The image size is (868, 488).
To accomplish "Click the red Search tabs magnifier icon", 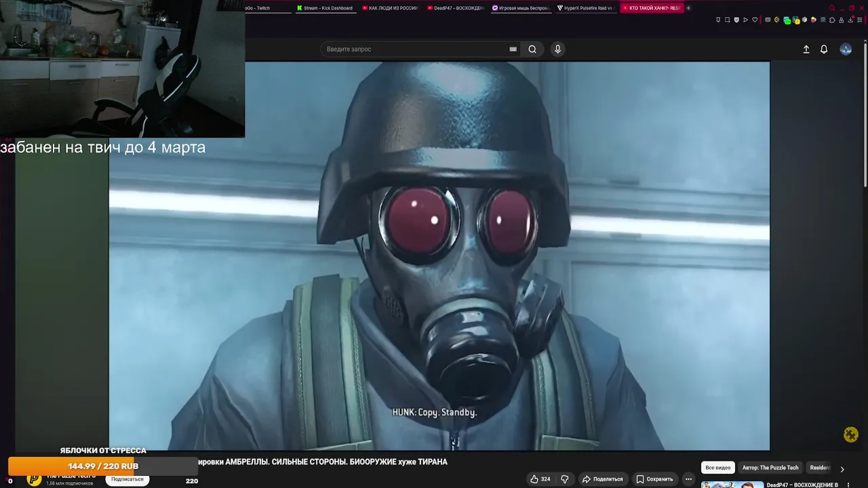I will click(832, 8).
